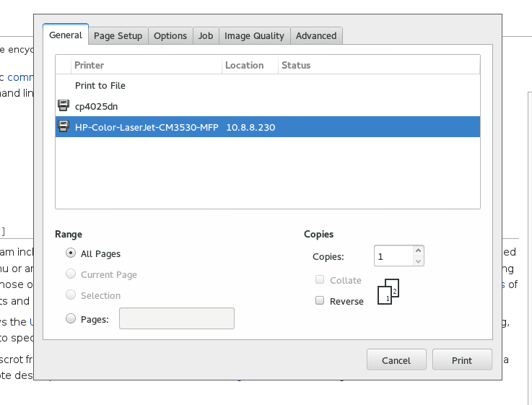Viewport: 532px width, 405px height.
Task: Switch to the Page Setup tab
Action: pos(119,35)
